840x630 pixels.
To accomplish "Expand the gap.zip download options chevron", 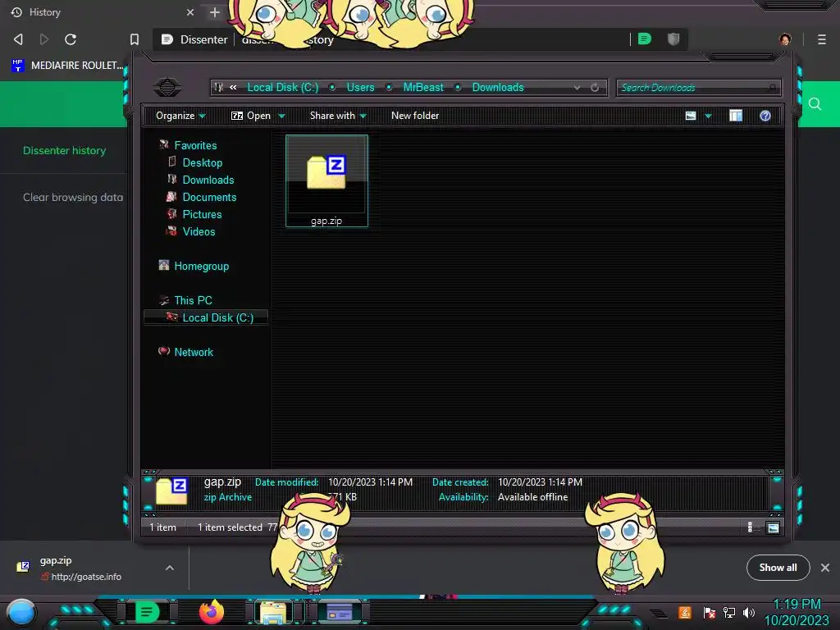I will tap(169, 568).
